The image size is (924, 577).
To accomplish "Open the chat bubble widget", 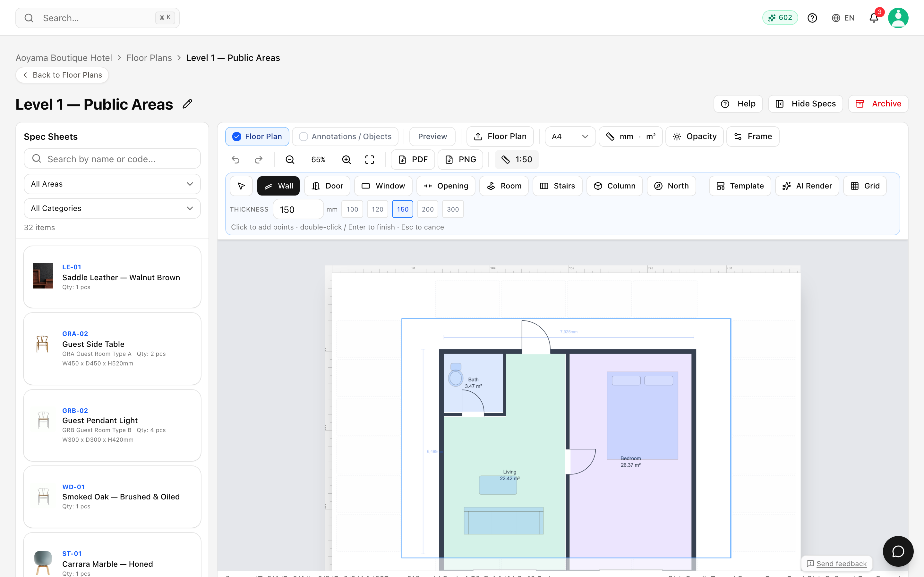I will point(898,551).
